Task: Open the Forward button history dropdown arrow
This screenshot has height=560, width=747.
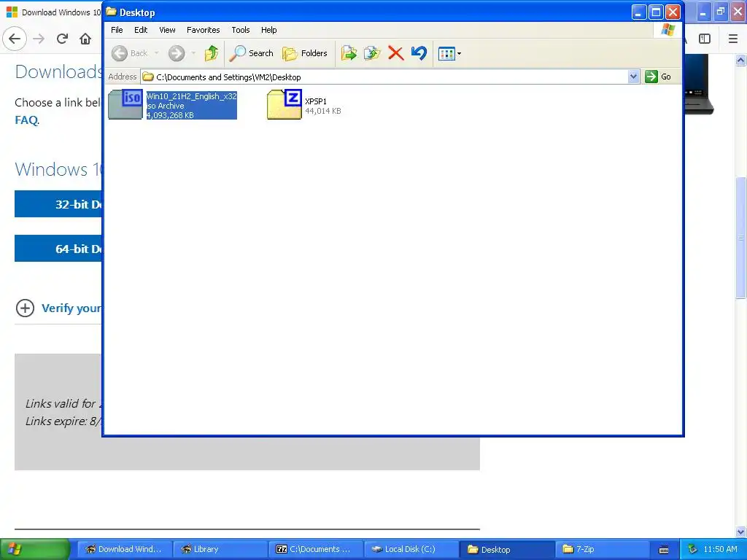Action: (193, 53)
